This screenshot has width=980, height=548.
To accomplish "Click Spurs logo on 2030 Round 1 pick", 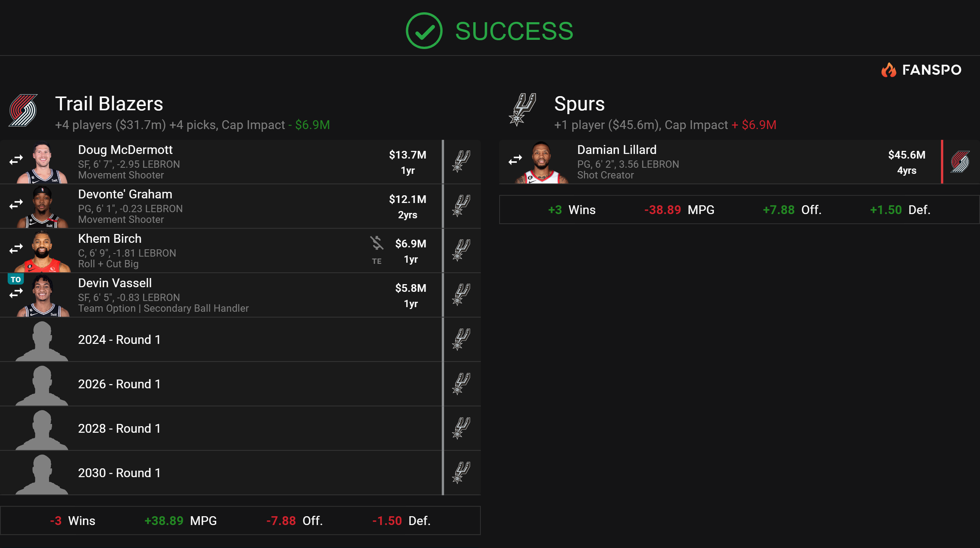I will click(461, 473).
